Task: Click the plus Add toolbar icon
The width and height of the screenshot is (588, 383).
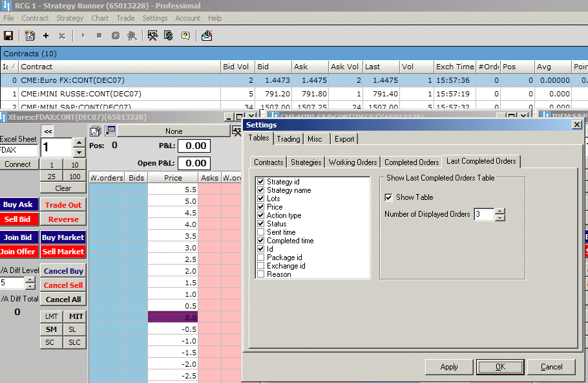Action: coord(46,36)
